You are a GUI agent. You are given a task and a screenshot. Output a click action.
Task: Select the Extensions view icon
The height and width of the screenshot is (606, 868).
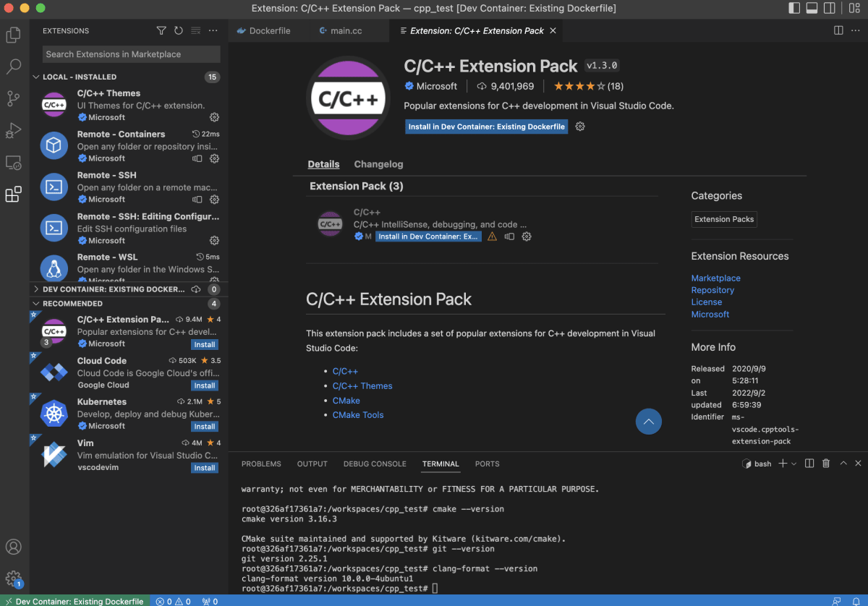click(x=14, y=195)
